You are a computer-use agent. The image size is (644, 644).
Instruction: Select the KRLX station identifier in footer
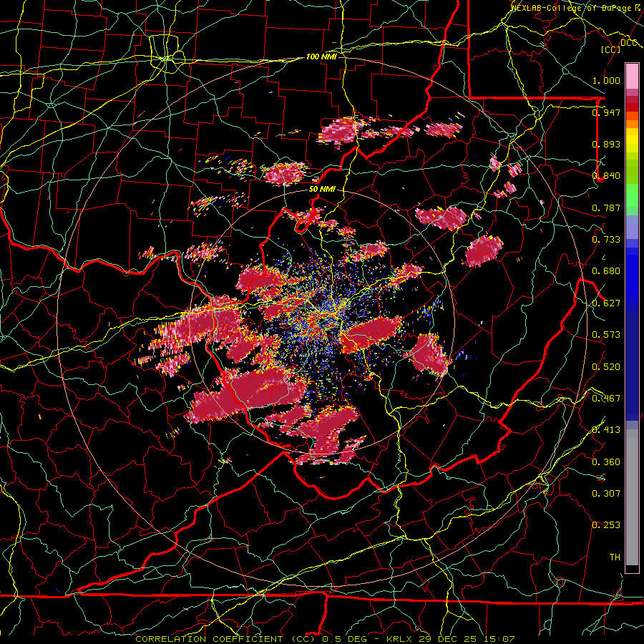click(399, 639)
